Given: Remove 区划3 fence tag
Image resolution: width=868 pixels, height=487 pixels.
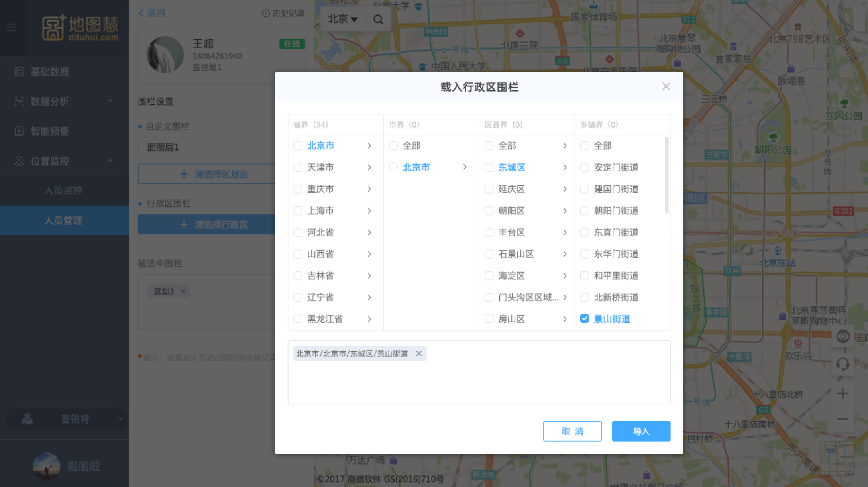Looking at the screenshot, I should point(183,291).
